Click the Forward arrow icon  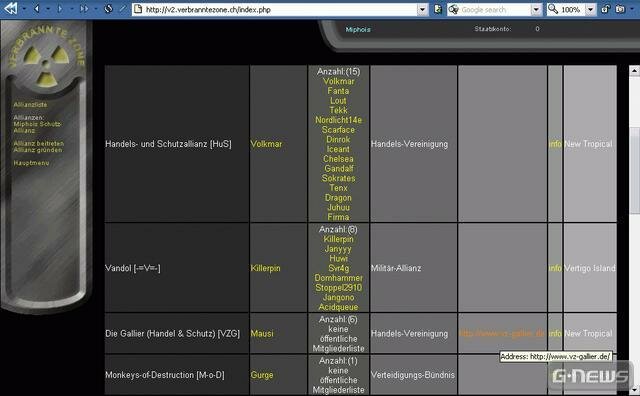60,9
